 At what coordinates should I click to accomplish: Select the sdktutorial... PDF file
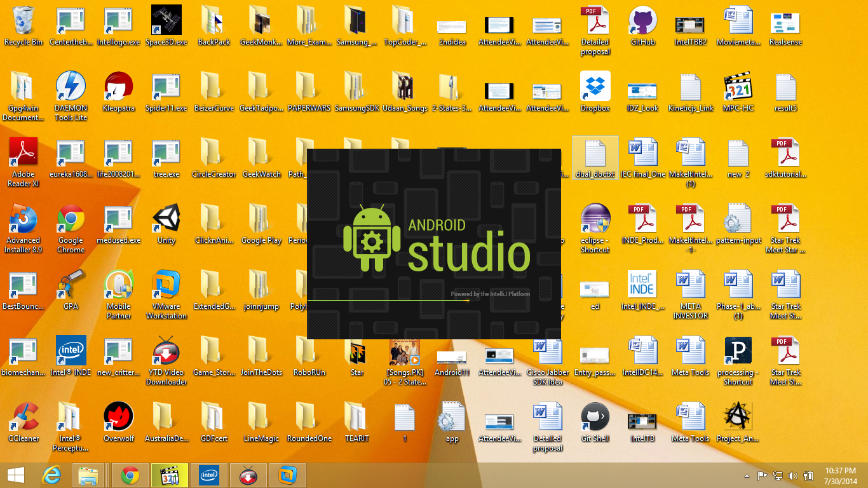click(x=785, y=158)
